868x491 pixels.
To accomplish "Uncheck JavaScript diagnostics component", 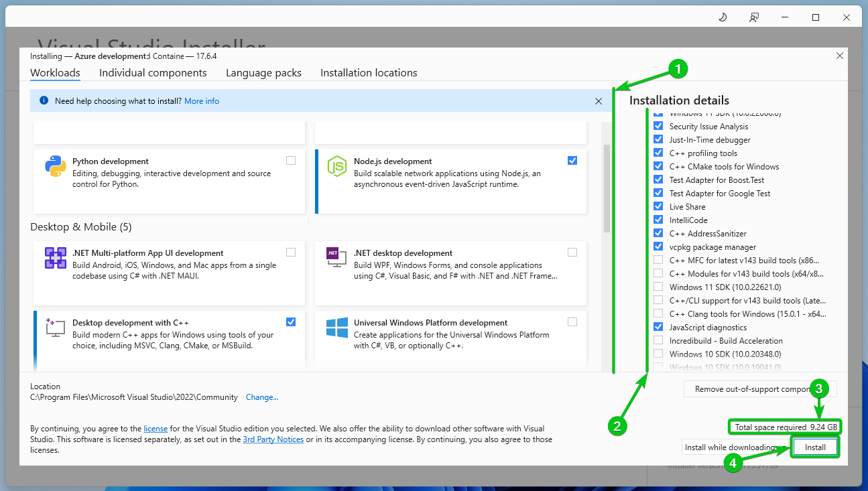I will [658, 327].
